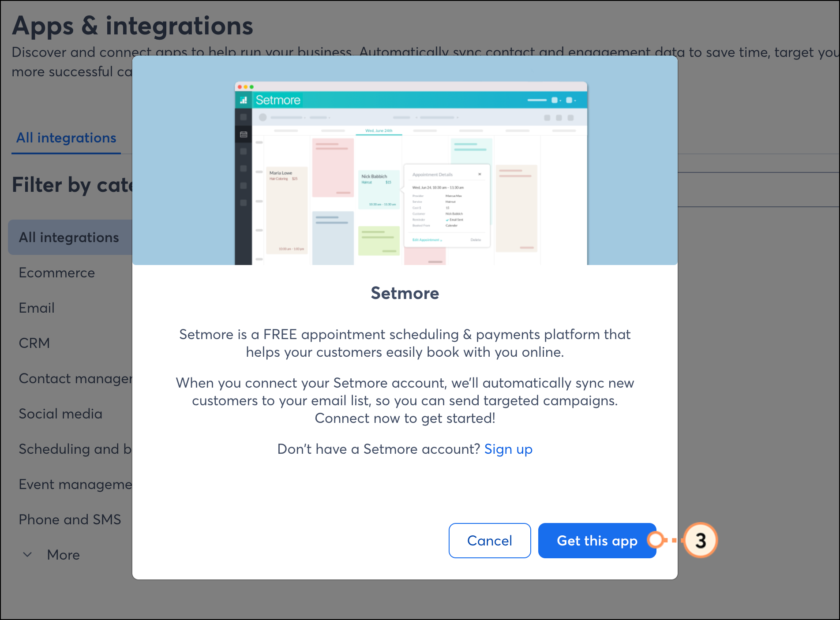Filter by CRM category
This screenshot has width=840, height=620.
[34, 343]
